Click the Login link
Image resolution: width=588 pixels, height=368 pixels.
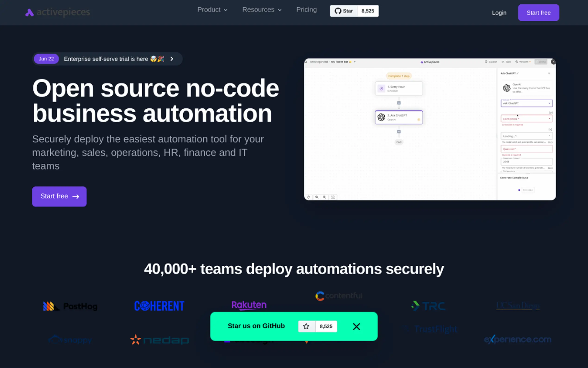pos(499,13)
